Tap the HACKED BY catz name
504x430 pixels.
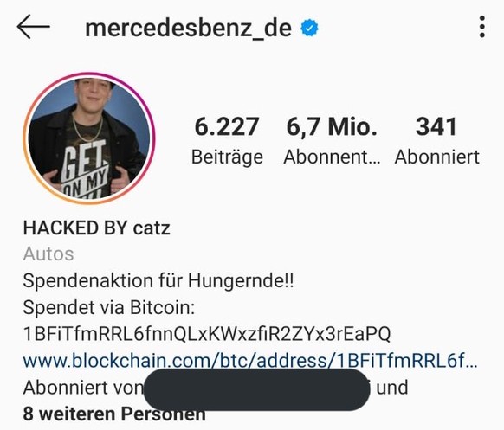tap(97, 228)
